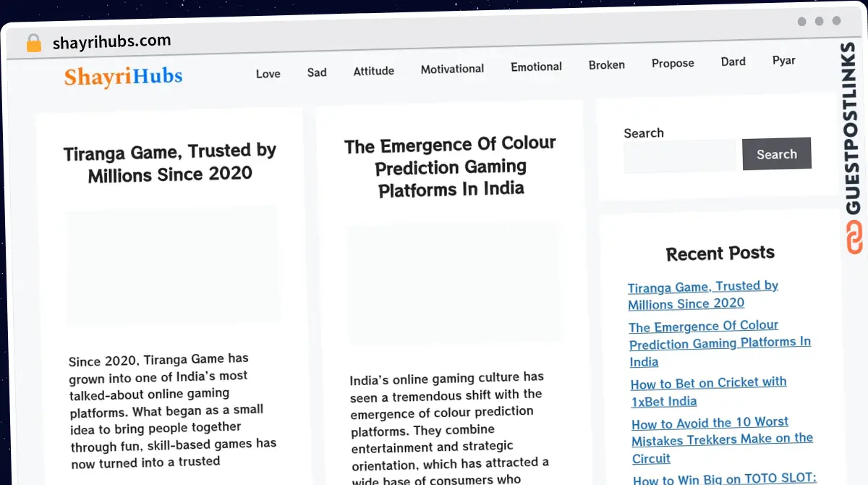Select the Propose menu item
This screenshot has height=485, width=868.
click(x=673, y=63)
